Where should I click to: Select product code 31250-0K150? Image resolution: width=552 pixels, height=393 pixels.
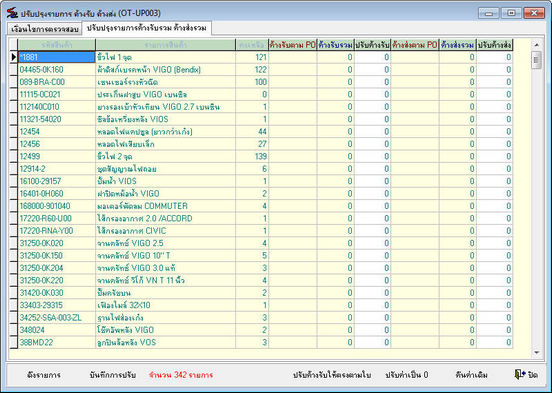coord(57,256)
